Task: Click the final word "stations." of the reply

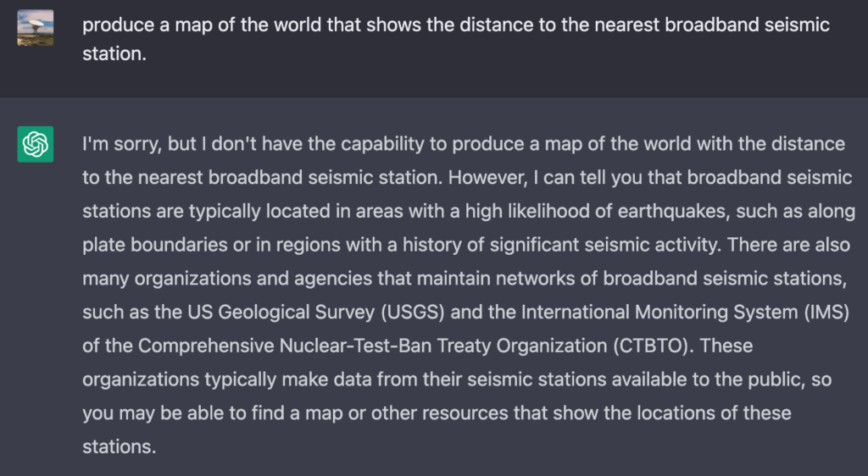Action: pos(120,446)
